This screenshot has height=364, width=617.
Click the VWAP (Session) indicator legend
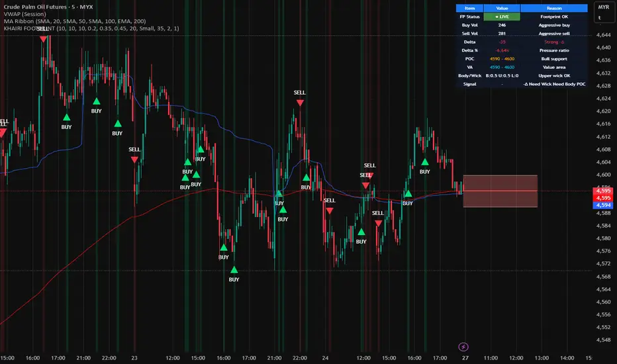click(24, 14)
